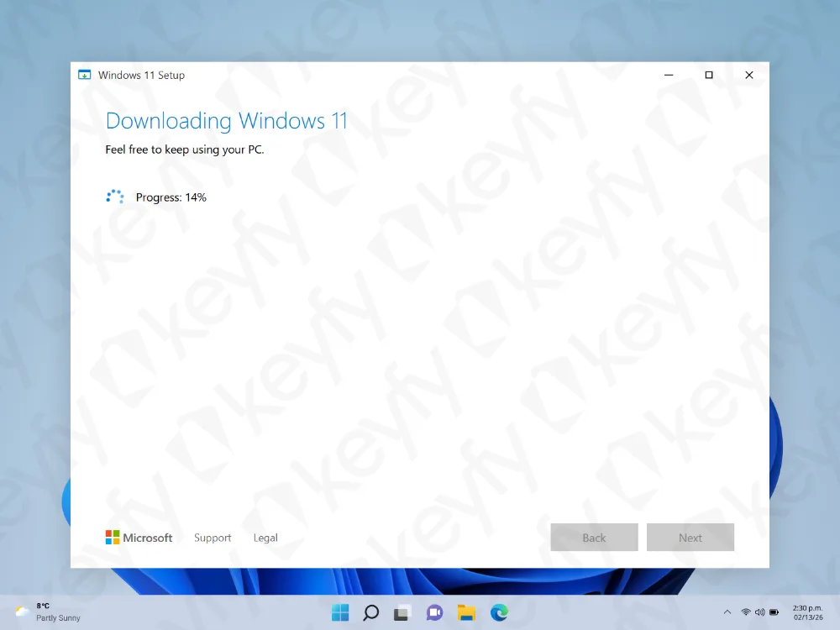The height and width of the screenshot is (630, 840).
Task: Expand hidden system tray icons
Action: coord(727,612)
